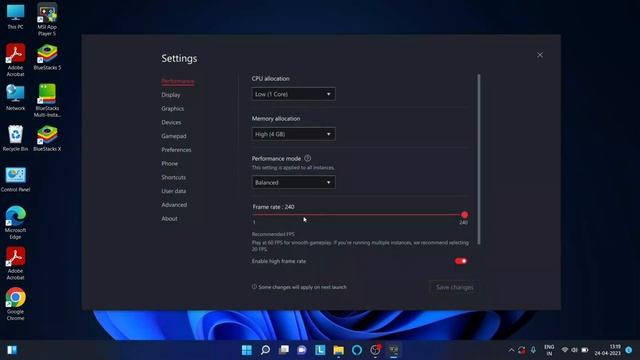
Task: Expand the Performance mode Balanced dropdown
Action: [x=293, y=182]
